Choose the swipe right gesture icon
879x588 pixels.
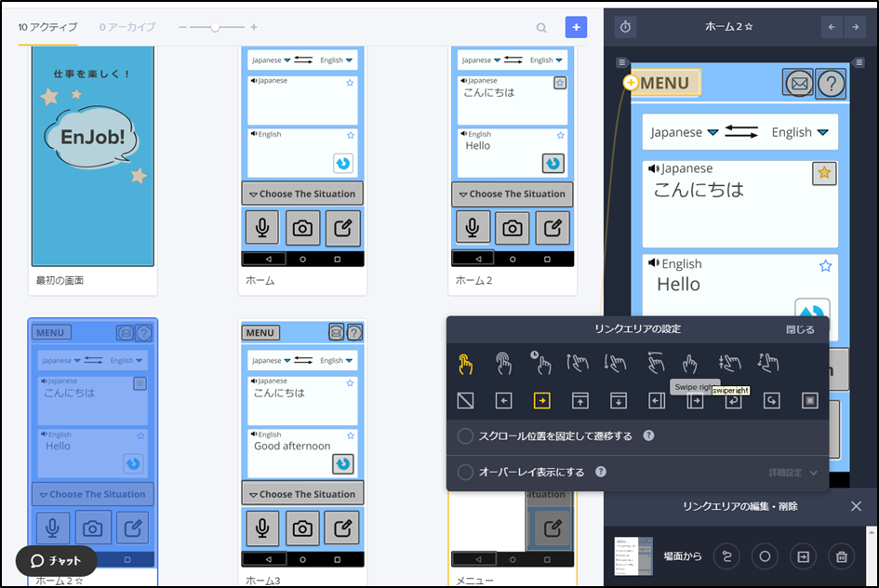point(690,365)
